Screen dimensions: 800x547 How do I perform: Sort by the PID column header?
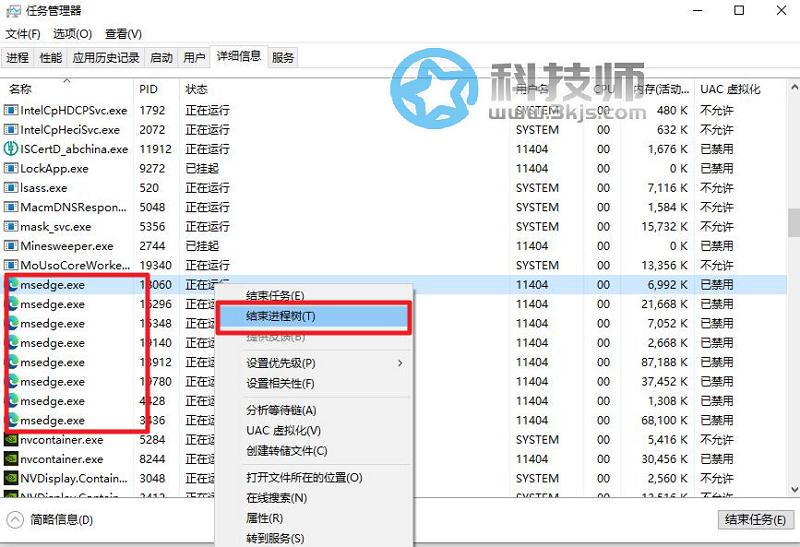pos(148,89)
